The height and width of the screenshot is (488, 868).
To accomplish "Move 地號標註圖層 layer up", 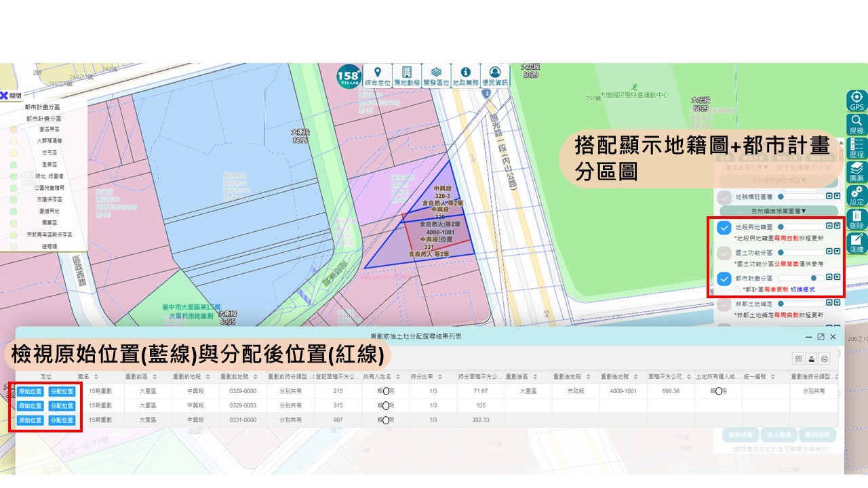I will [829, 197].
